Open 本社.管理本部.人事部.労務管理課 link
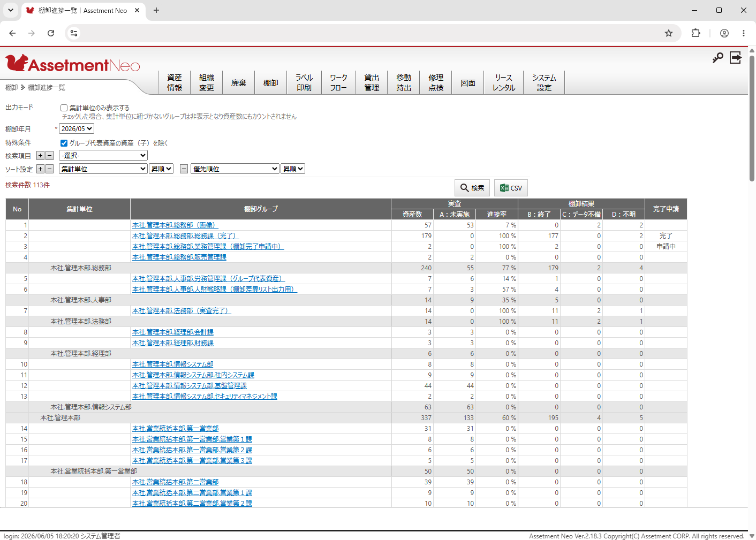Image resolution: width=756 pixels, height=540 pixels. [208, 279]
